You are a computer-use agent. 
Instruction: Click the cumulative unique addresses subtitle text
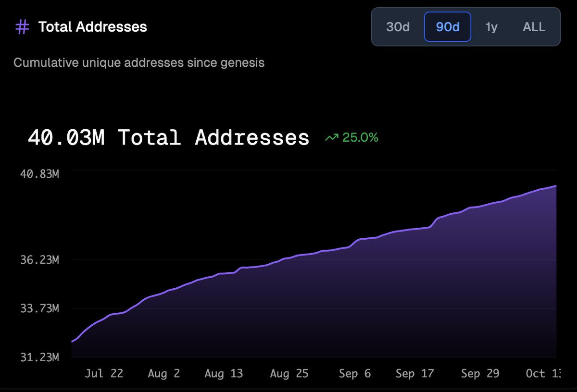point(139,62)
